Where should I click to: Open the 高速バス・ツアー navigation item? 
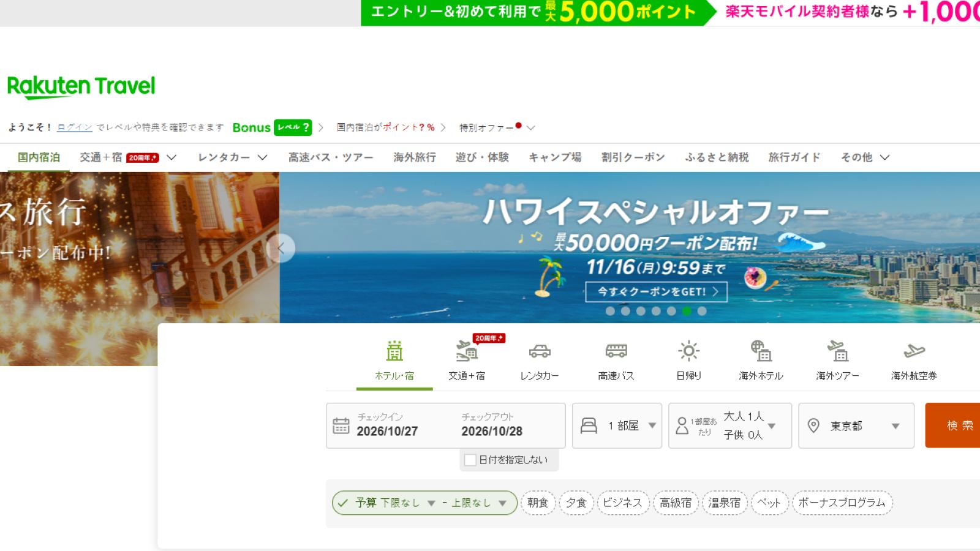(331, 157)
